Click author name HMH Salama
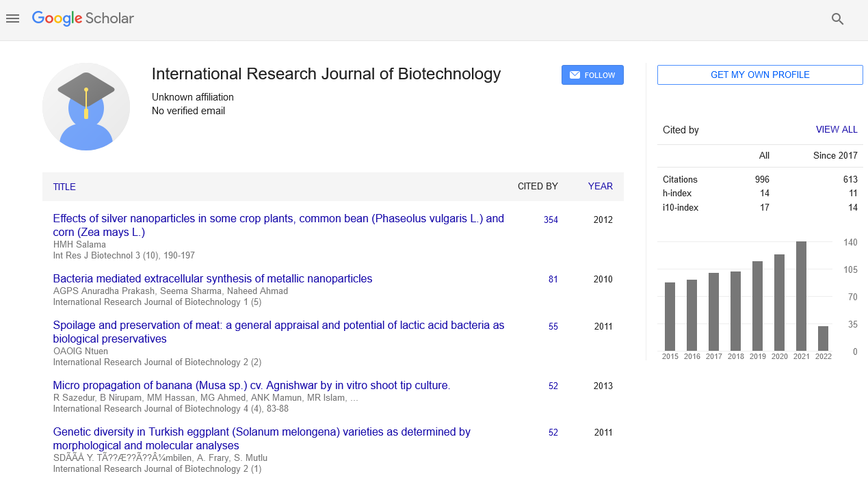 79,244
